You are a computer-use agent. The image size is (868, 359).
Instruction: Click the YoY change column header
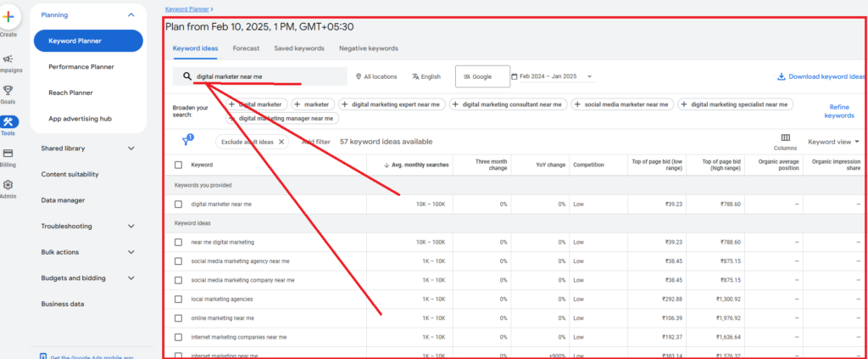(x=550, y=165)
